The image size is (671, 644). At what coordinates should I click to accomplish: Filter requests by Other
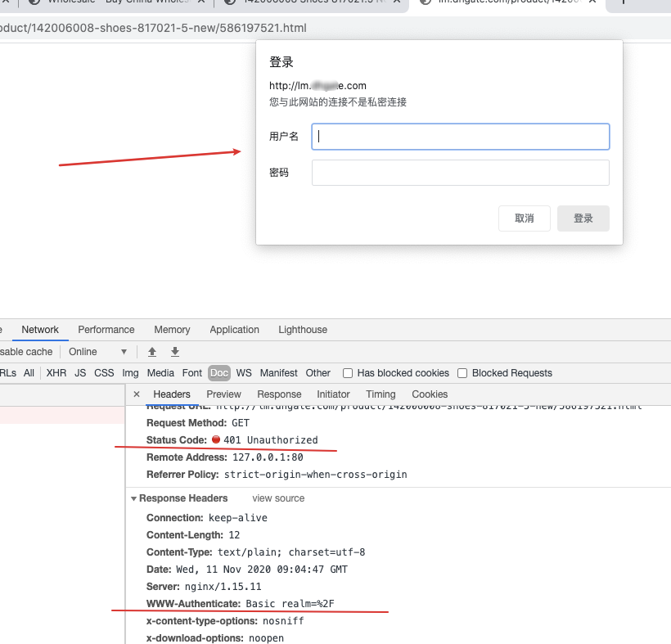pos(318,373)
